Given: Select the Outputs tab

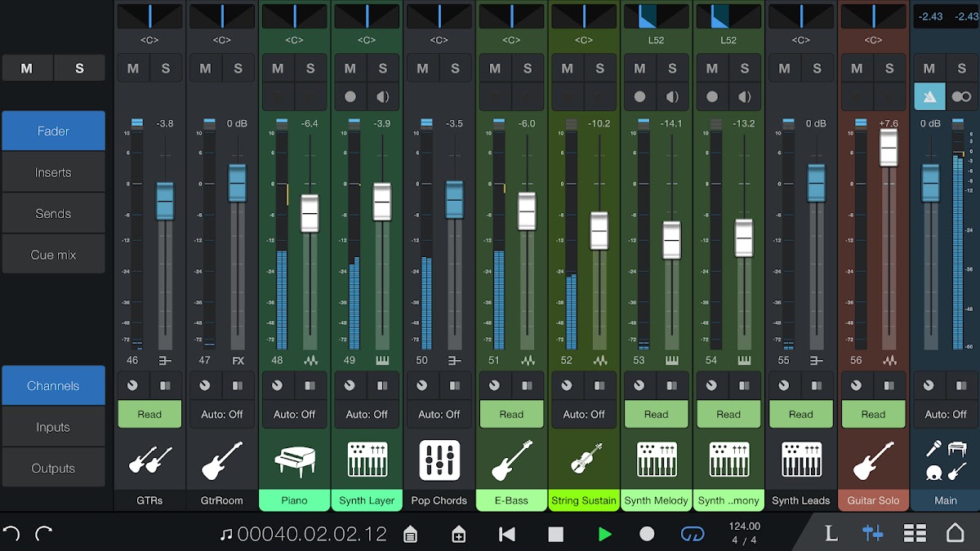Looking at the screenshot, I should pos(53,469).
